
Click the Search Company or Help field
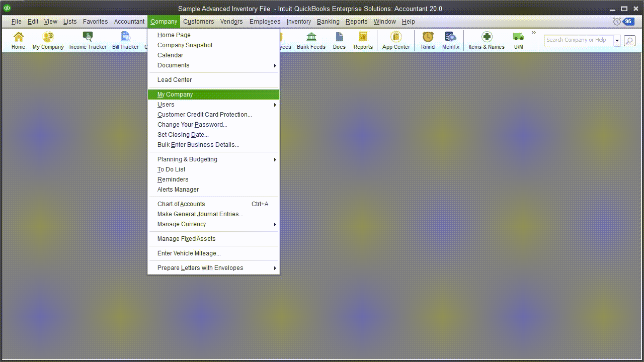click(x=579, y=40)
